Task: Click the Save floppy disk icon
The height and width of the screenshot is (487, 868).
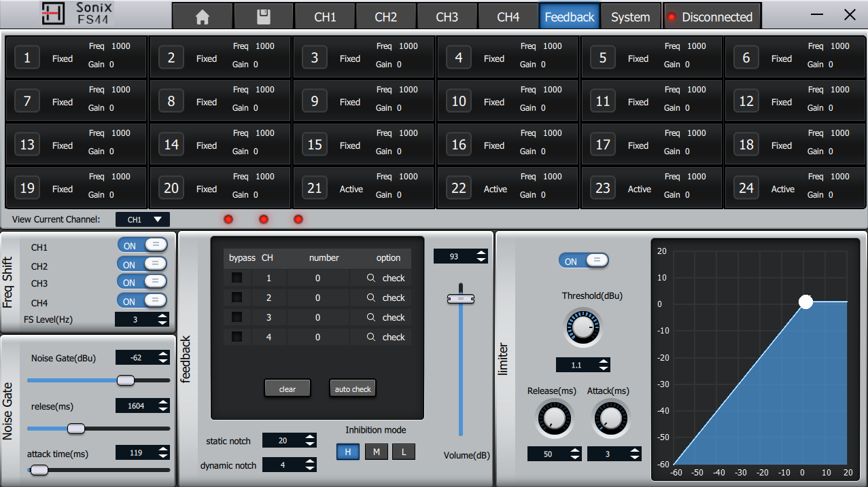Action: [x=264, y=17]
